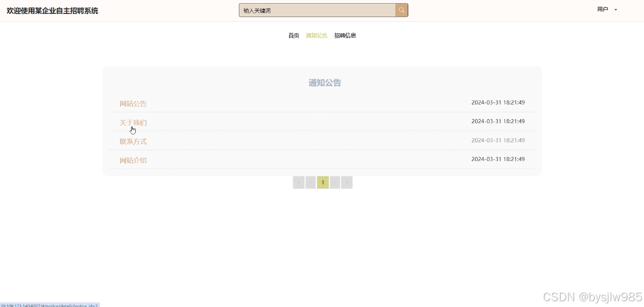644x307 pixels.
Task: Open the 网站公告 notice
Action: click(x=133, y=104)
